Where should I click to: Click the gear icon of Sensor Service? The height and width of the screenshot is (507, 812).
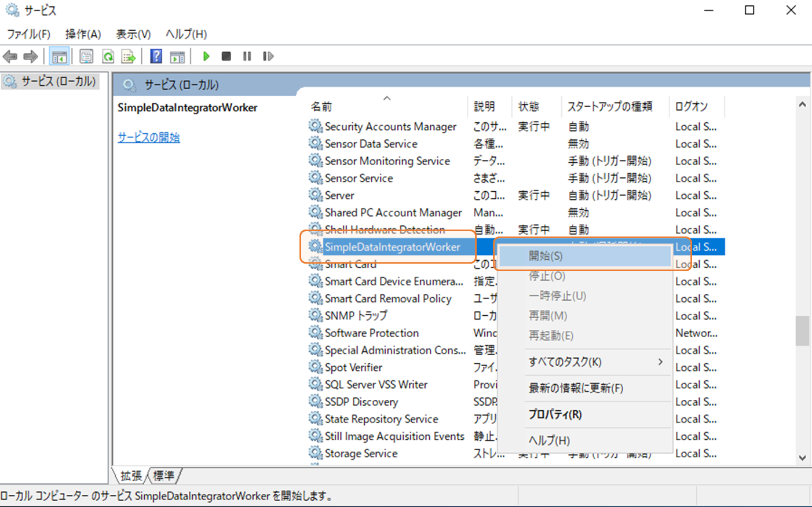(x=315, y=177)
